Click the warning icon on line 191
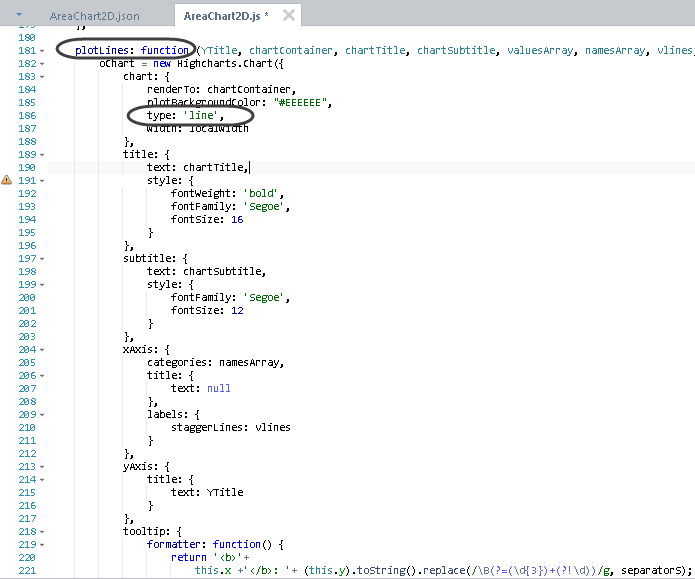This screenshot has height=579, width=695. coord(7,180)
